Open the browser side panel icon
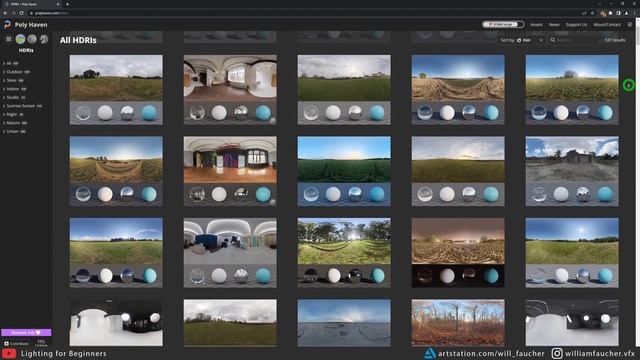 coord(618,13)
